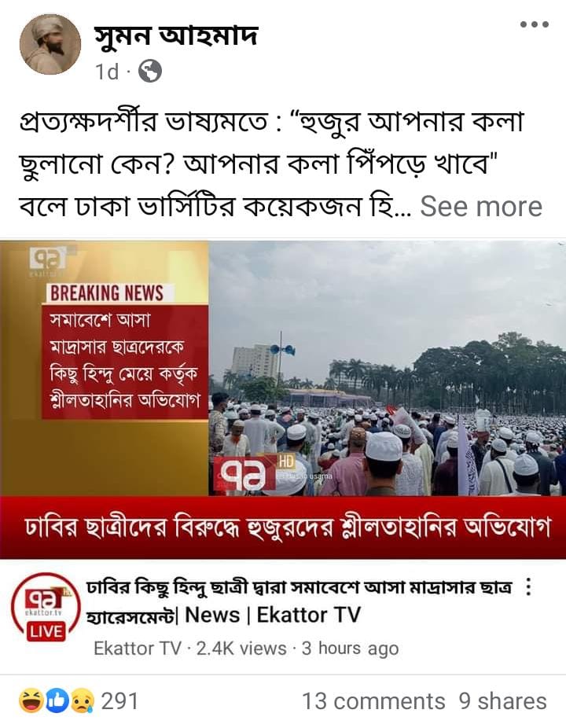Click the laughing face reaction emoji

pos(30,700)
